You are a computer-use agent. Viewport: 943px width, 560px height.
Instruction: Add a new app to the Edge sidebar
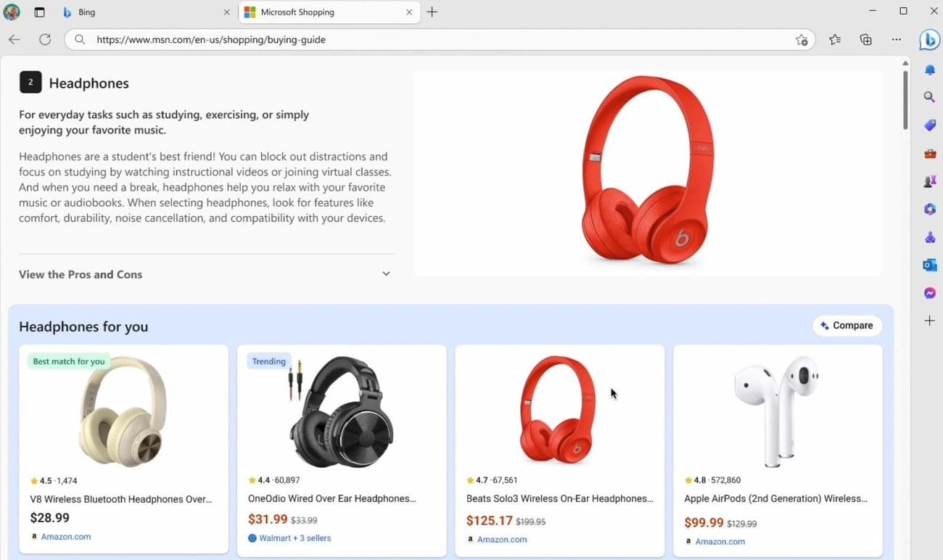pos(929,320)
